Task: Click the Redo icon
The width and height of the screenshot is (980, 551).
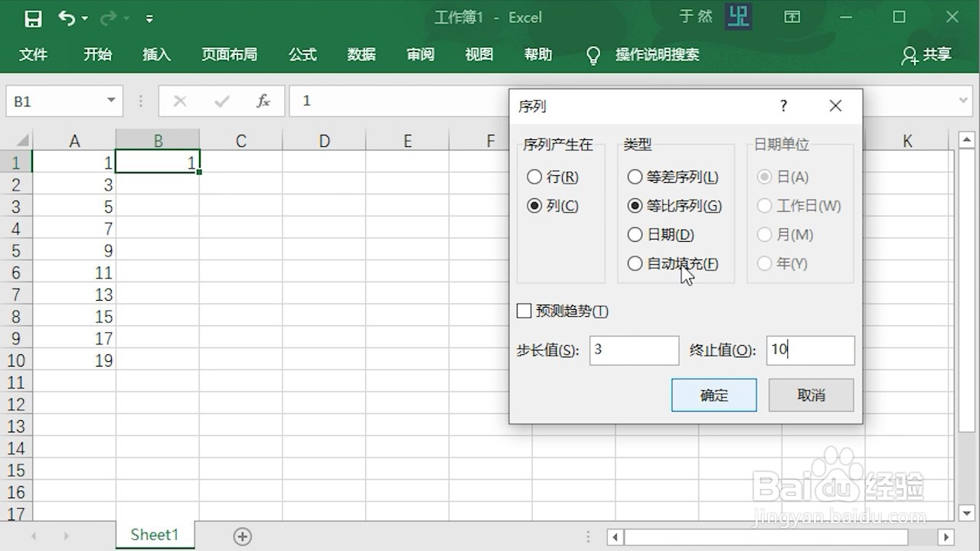Action: pyautogui.click(x=107, y=17)
